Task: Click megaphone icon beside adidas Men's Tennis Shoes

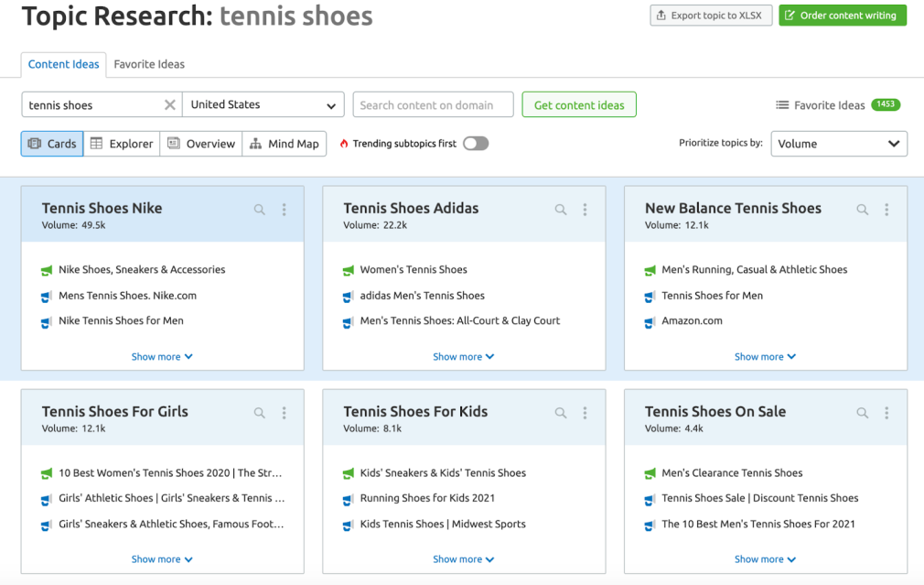Action: click(x=349, y=297)
